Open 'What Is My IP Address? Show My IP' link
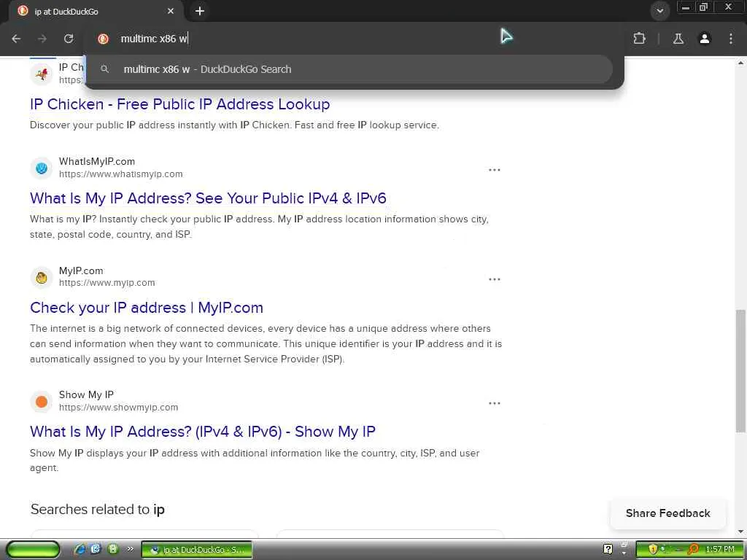 pyautogui.click(x=203, y=432)
